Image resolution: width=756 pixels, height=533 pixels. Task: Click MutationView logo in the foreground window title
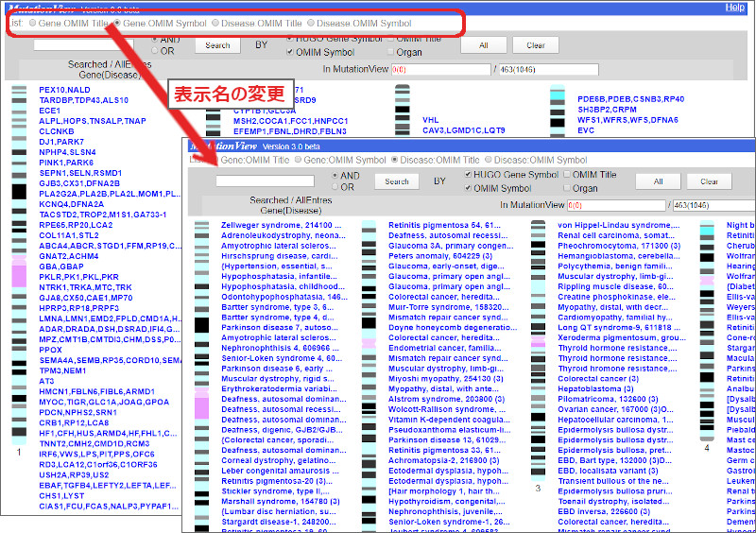223,146
